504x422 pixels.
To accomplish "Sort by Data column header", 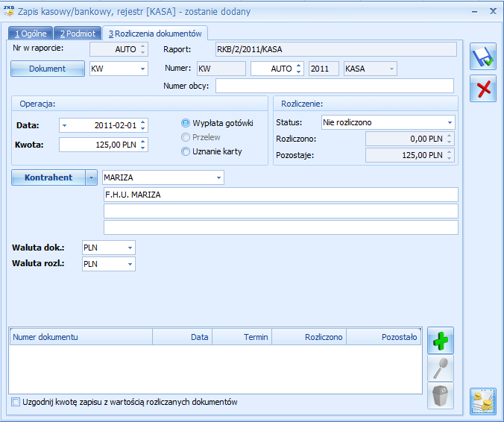I will (182, 337).
